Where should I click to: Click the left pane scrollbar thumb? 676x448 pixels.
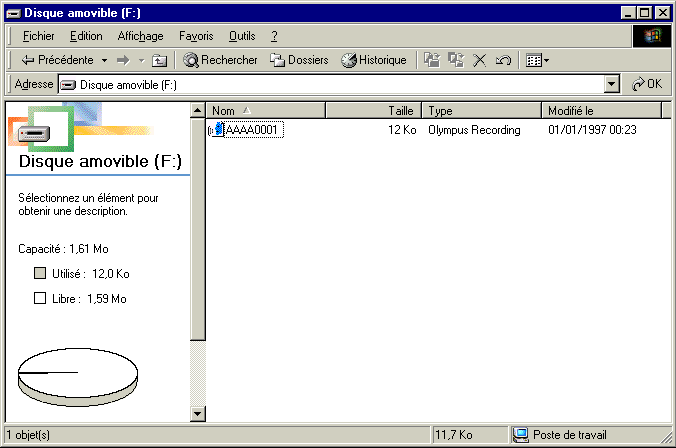pos(197,229)
